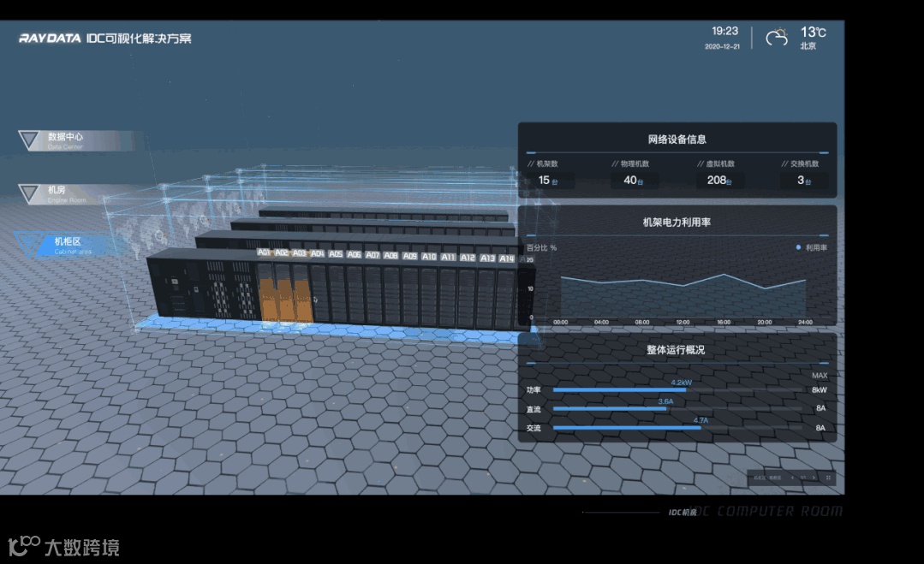The width and height of the screenshot is (924, 564).
Task: Click the 交流 AC current progress bar
Action: pyautogui.click(x=677, y=427)
